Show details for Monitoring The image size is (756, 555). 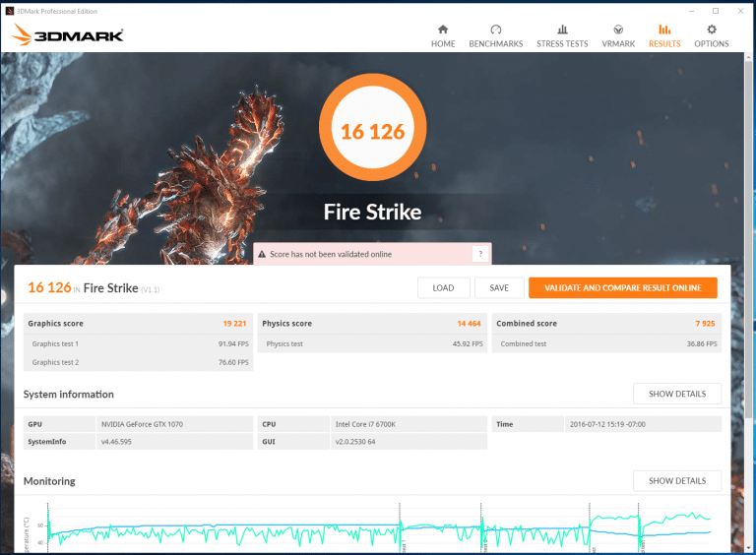[x=677, y=481]
